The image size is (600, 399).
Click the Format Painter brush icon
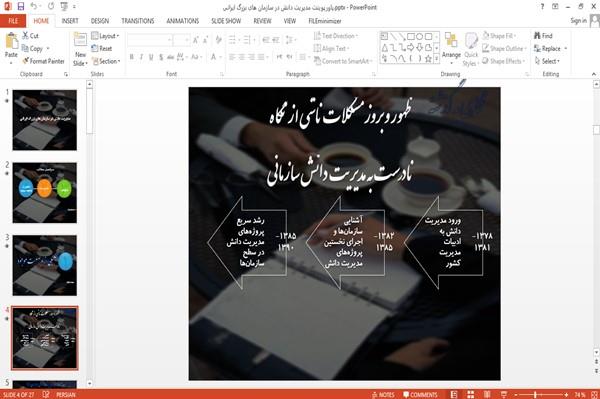(26, 61)
